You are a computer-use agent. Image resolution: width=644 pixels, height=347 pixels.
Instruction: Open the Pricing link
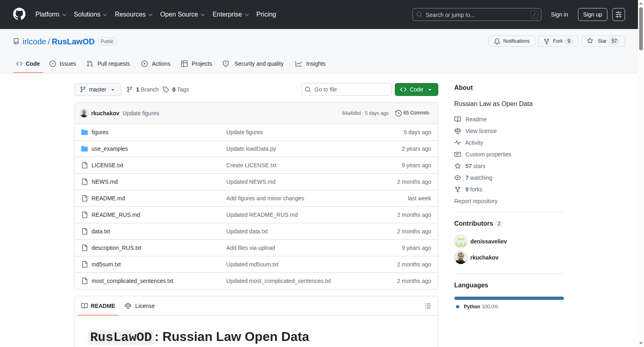pyautogui.click(x=266, y=15)
